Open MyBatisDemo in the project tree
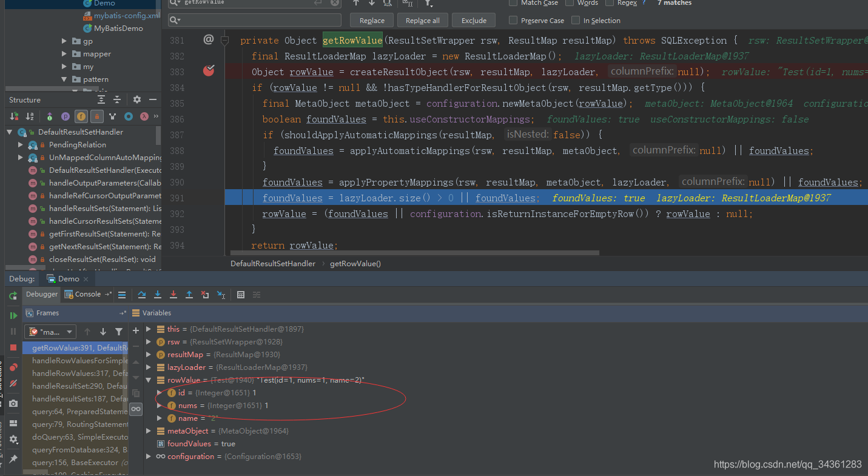The height and width of the screenshot is (476, 868). (118, 28)
